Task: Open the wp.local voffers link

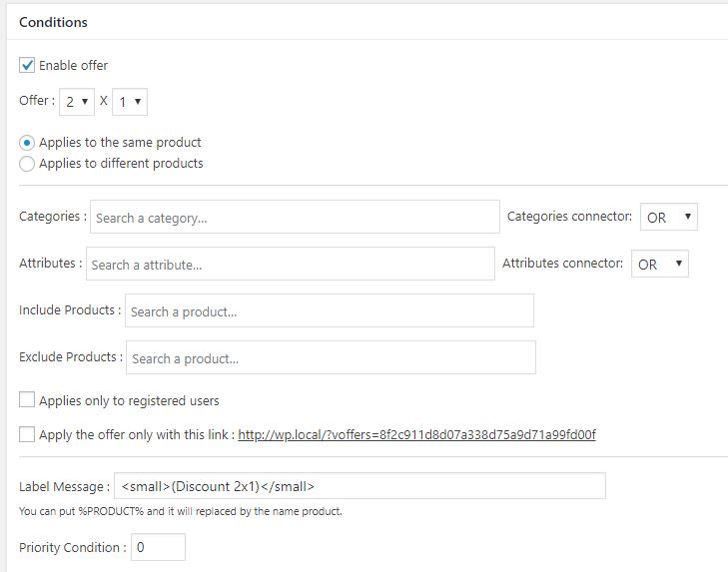Action: point(416,435)
